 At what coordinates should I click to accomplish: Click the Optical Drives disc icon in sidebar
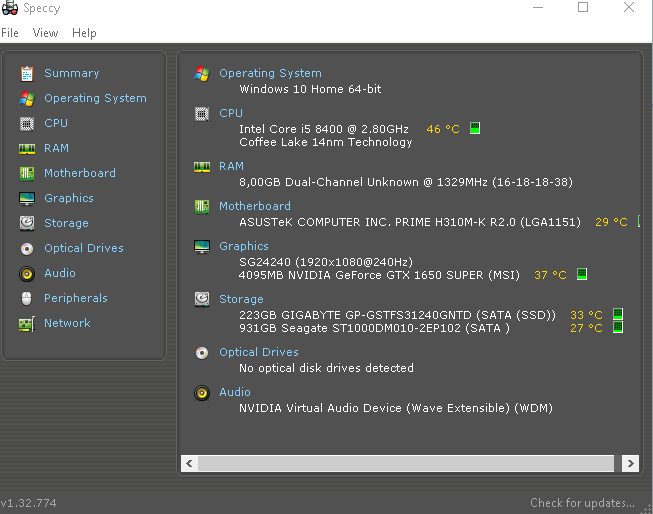[27, 249]
